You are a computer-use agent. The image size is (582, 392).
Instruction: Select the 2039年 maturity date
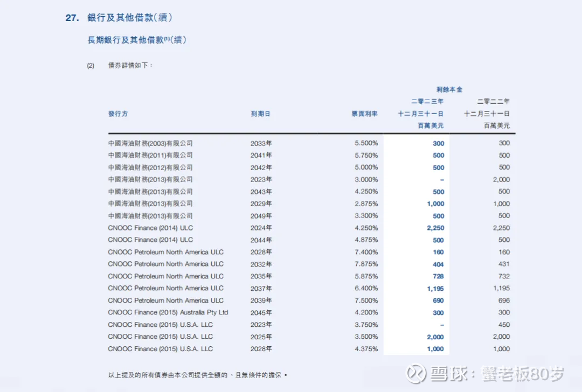pos(261,300)
